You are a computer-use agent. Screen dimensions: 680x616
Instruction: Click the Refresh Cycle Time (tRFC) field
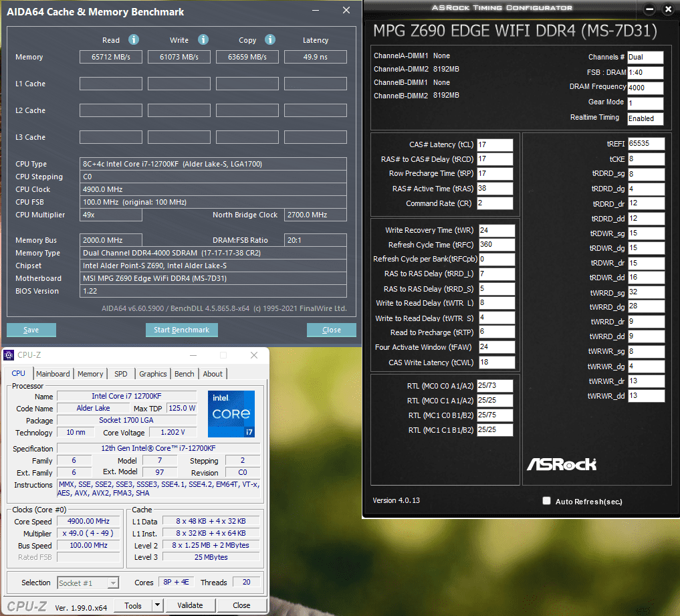coord(497,245)
